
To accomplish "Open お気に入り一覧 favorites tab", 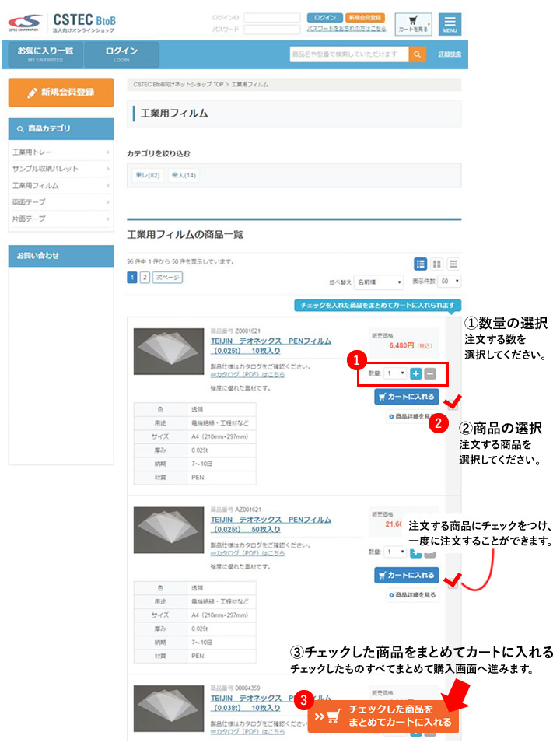I will click(45, 54).
